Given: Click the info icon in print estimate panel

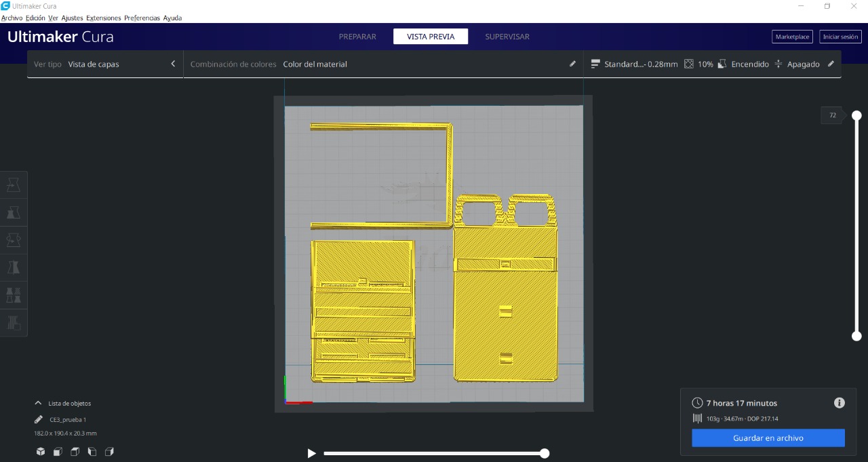Looking at the screenshot, I should (840, 403).
